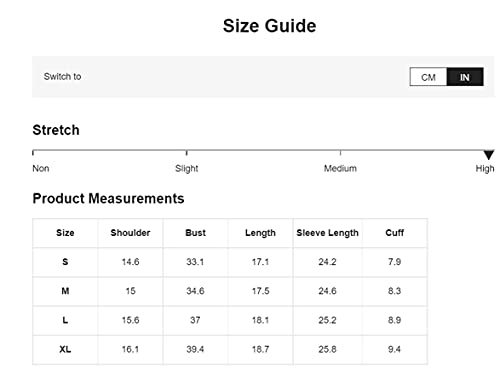Click the Switch to label
This screenshot has width=500, height=380.
63,76
